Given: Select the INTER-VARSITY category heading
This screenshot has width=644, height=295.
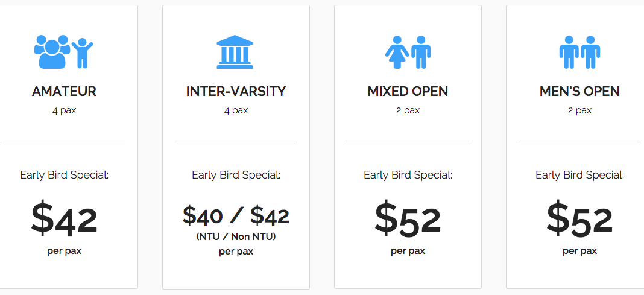Looking at the screenshot, I should (x=236, y=91).
